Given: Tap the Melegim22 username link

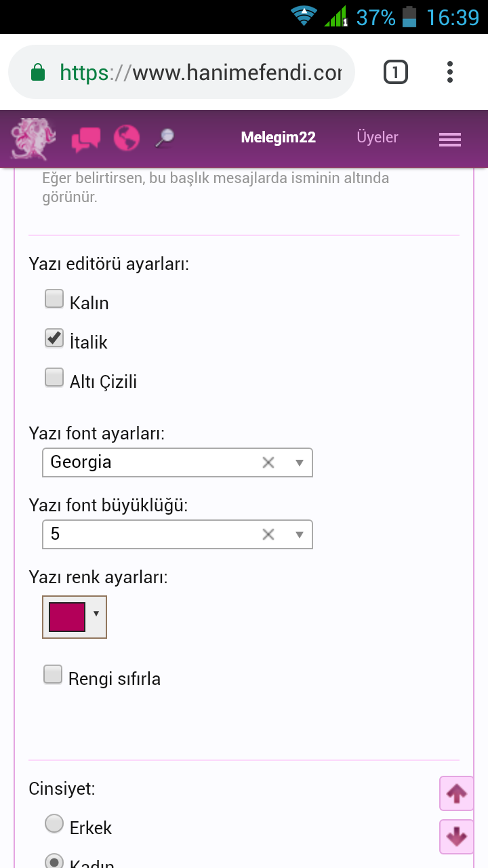Looking at the screenshot, I should click(279, 138).
